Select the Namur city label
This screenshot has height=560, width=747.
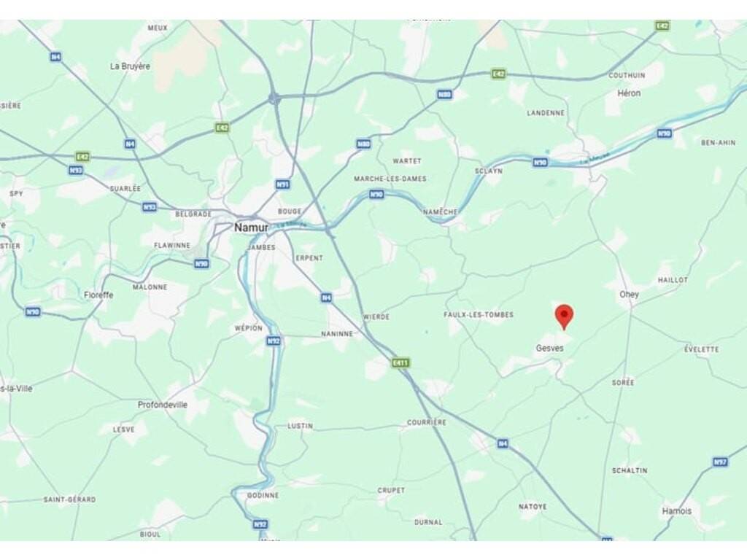[x=251, y=227]
